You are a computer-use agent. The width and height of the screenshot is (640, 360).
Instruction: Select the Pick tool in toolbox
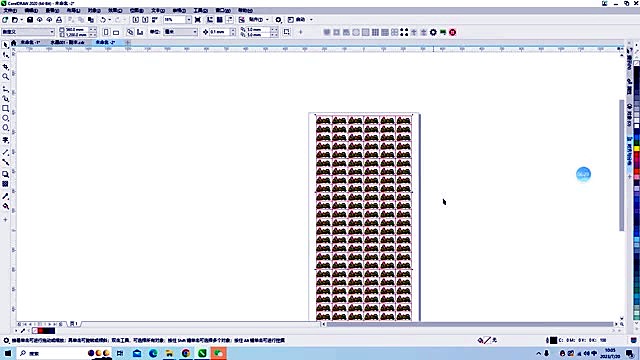[5, 45]
